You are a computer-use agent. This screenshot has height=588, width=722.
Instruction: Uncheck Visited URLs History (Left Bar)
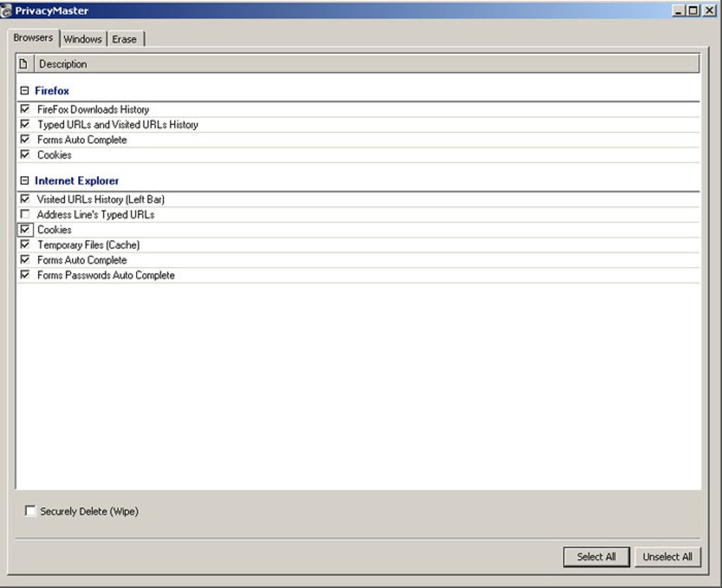coord(25,199)
